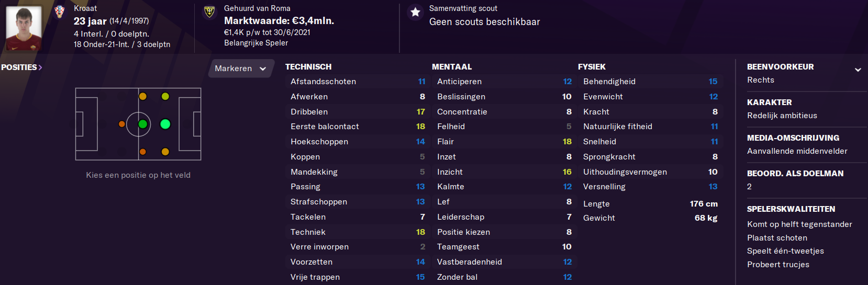Image resolution: width=868 pixels, height=285 pixels.
Task: Select the bright green attacking midfield centre dot
Action: click(165, 124)
